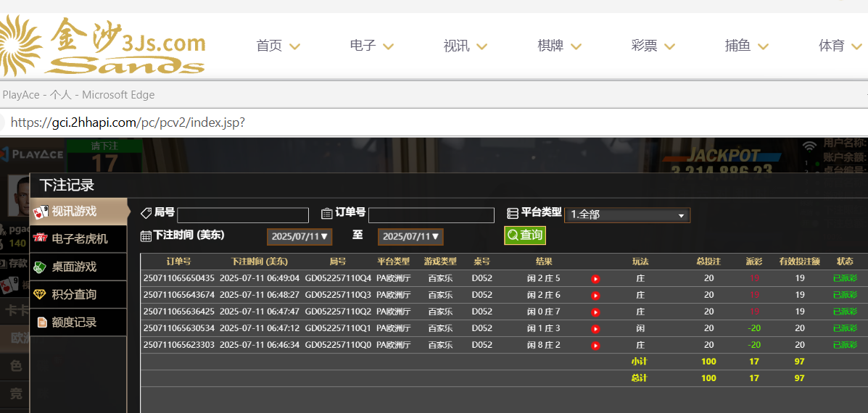Click the playing cards icon of 视讯游戏
The image size is (868, 413).
41,212
